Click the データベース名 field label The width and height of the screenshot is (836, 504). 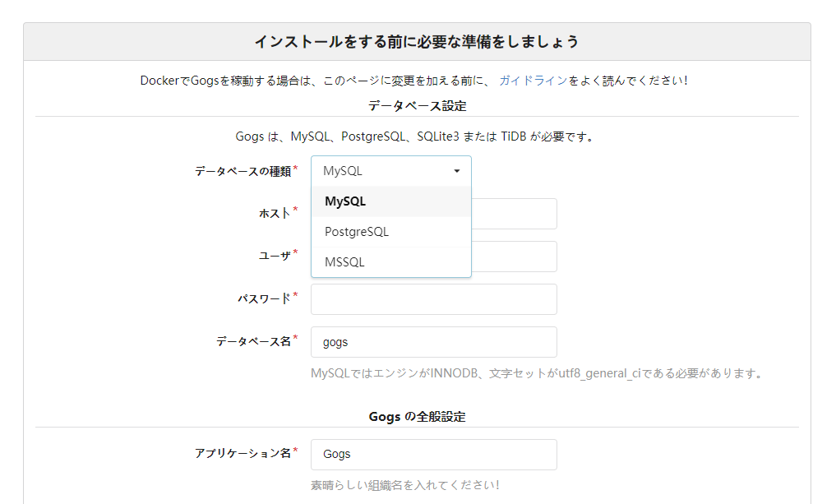point(253,341)
